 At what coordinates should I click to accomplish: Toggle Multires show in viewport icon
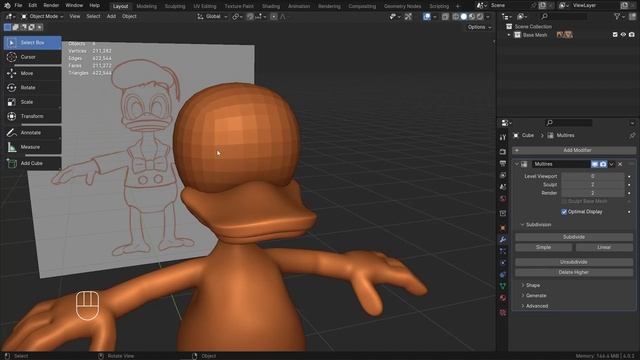point(595,164)
